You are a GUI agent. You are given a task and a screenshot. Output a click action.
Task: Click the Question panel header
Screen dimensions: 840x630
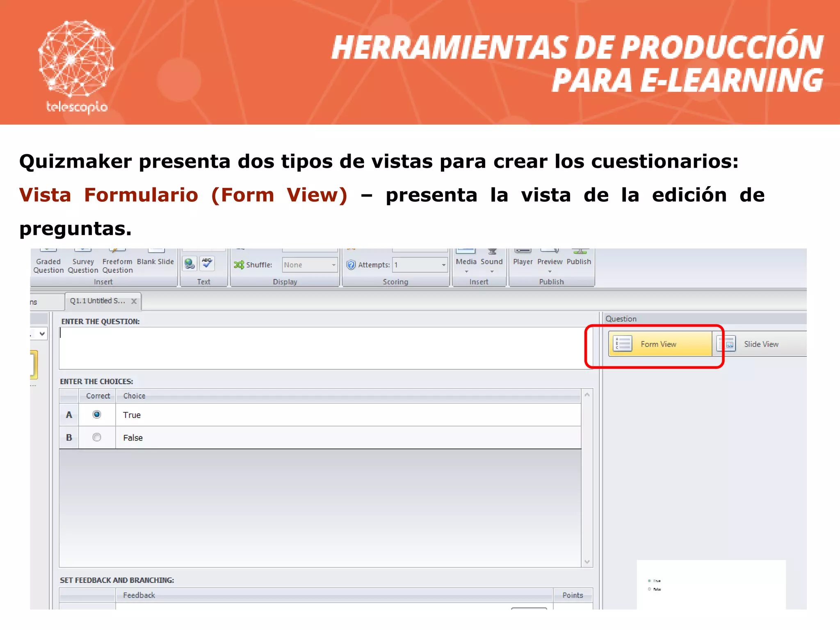[705, 319]
